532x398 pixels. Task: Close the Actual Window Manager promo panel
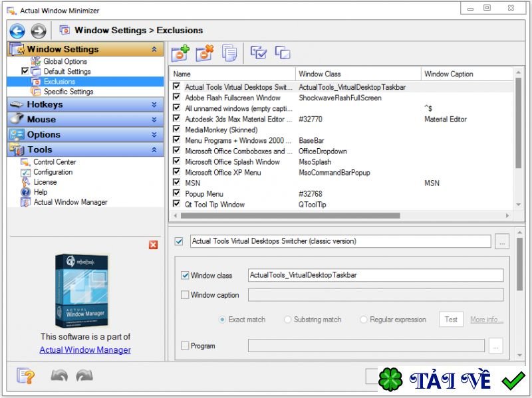(154, 245)
